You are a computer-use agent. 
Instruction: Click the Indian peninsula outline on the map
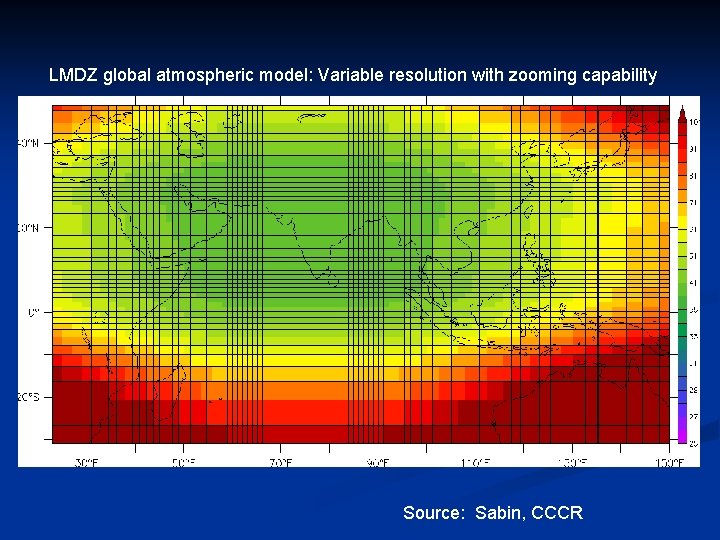point(317,243)
